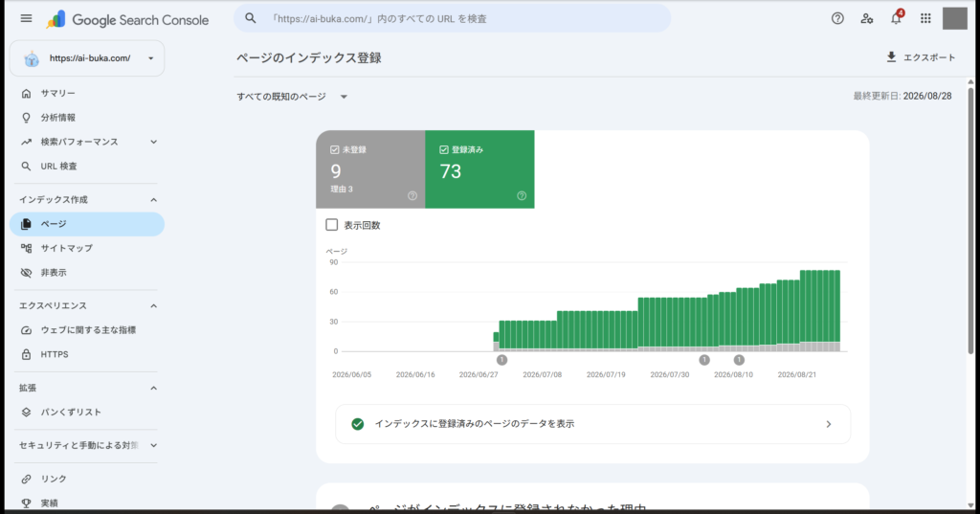Image resolution: width=980 pixels, height=514 pixels.
Task: Open the help question mark icon
Action: coord(837,19)
